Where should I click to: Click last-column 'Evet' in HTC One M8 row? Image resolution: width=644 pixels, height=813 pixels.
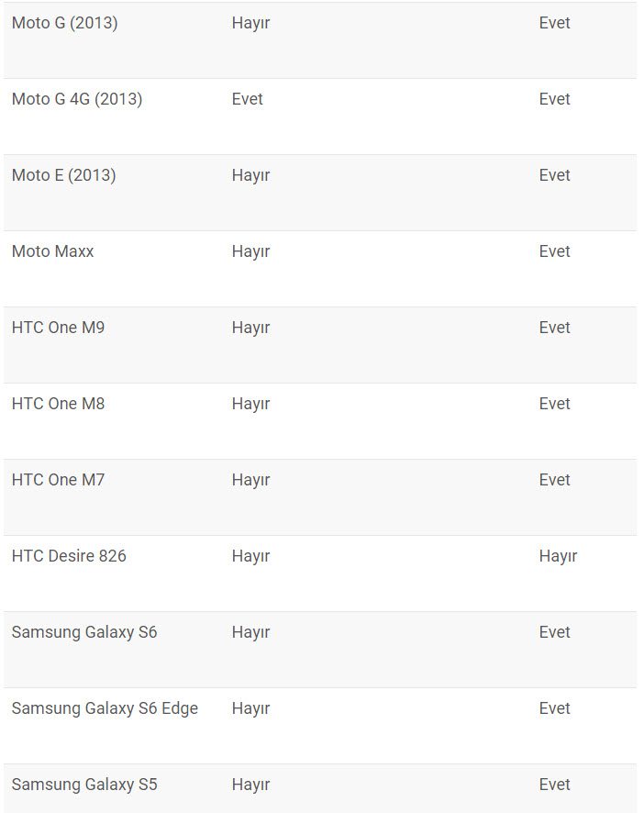[554, 404]
